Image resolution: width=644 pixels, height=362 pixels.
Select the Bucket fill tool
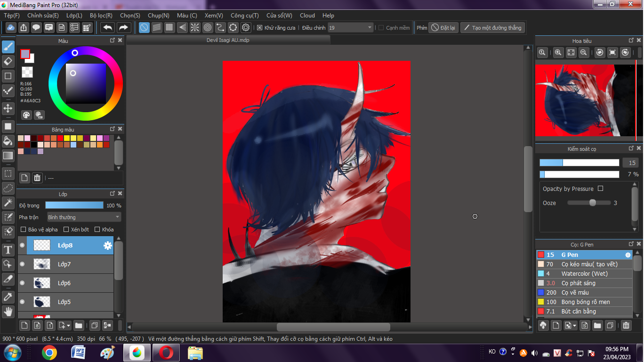click(8, 141)
